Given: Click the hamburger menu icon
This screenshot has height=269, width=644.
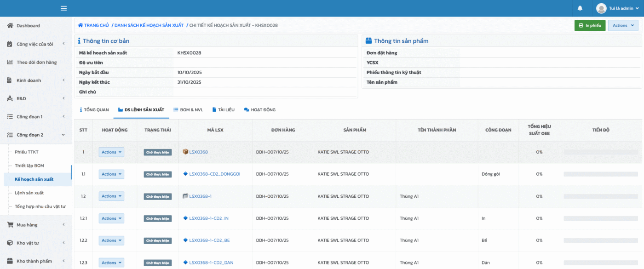Looking at the screenshot, I should pyautogui.click(x=63, y=8).
